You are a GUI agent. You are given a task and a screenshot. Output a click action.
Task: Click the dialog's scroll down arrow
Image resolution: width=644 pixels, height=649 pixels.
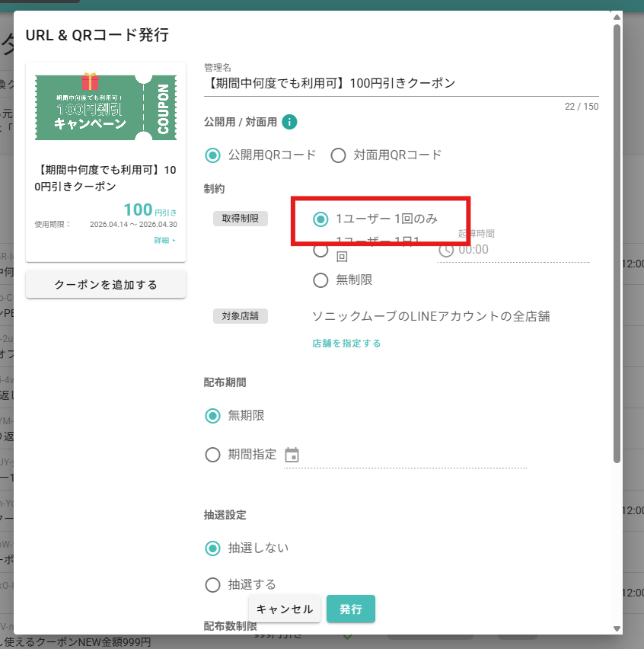coord(617,628)
